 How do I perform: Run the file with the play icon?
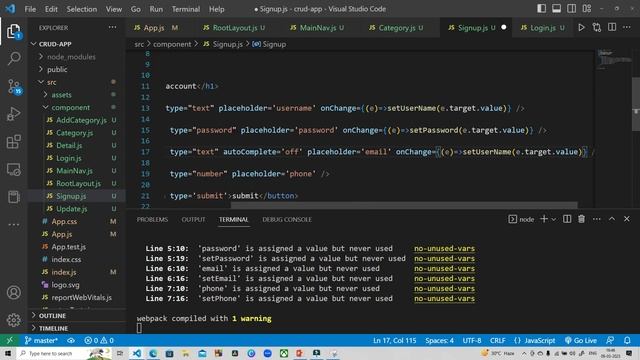pyautogui.click(x=581, y=27)
